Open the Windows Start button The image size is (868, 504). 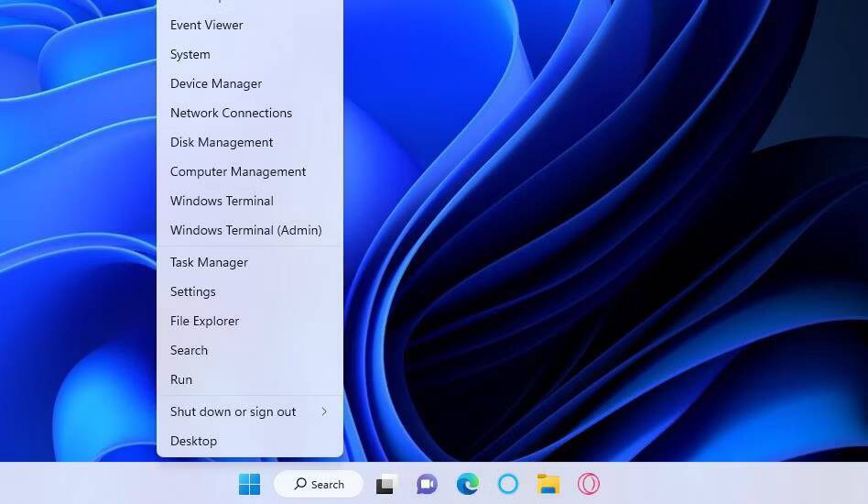249,485
